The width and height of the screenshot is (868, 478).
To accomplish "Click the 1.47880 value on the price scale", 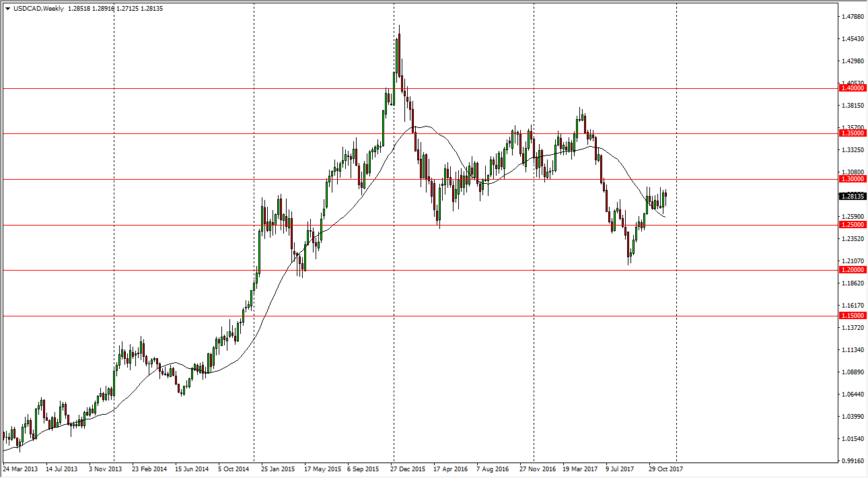I will click(852, 17).
